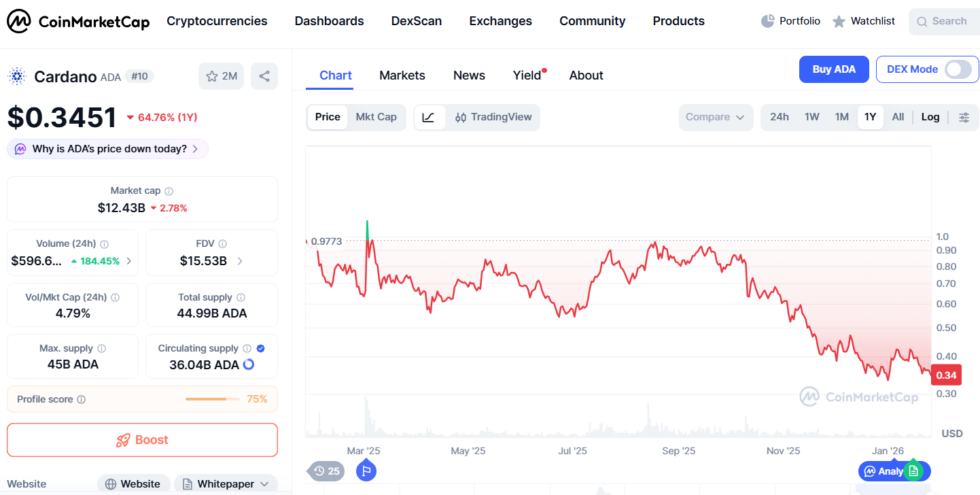Open the Watchlist star icon
The width and height of the screenshot is (980, 495).
click(x=839, y=21)
